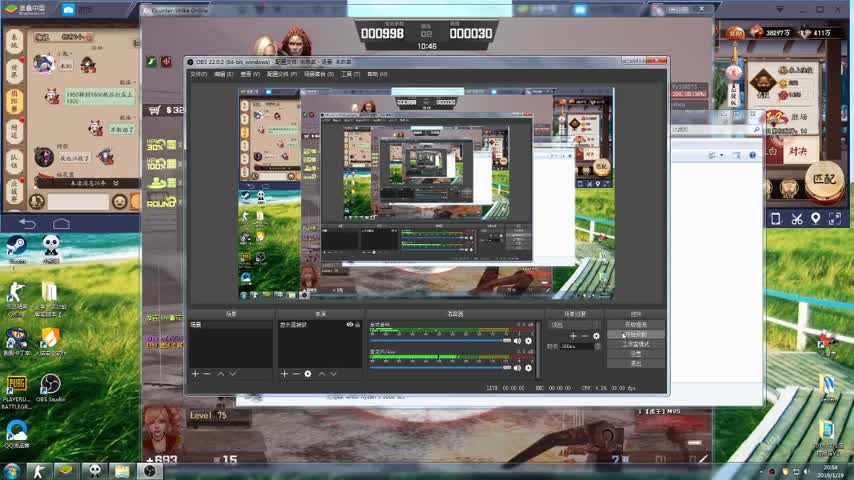Screen dimensions: 854x480
Task: Open the Edit (E) menu in OBS
Action: coord(223,74)
